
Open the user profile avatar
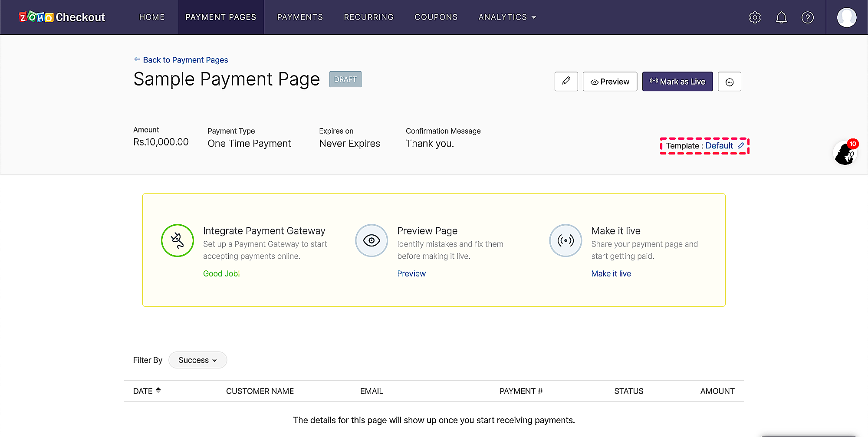[847, 17]
